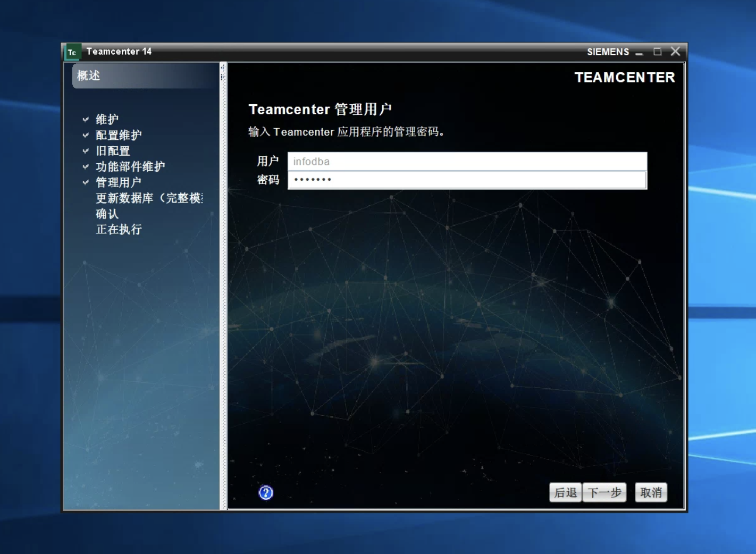Click the 后退 (Back) button
The width and height of the screenshot is (756, 554).
pyautogui.click(x=565, y=493)
